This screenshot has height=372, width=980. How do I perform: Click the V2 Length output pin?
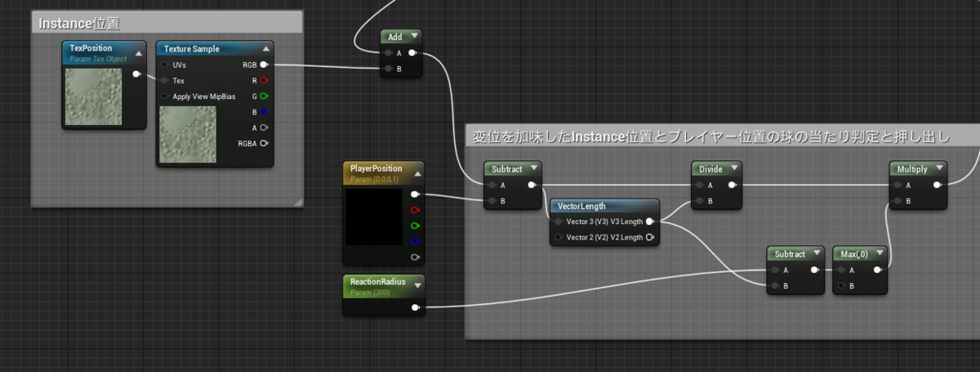(650, 237)
